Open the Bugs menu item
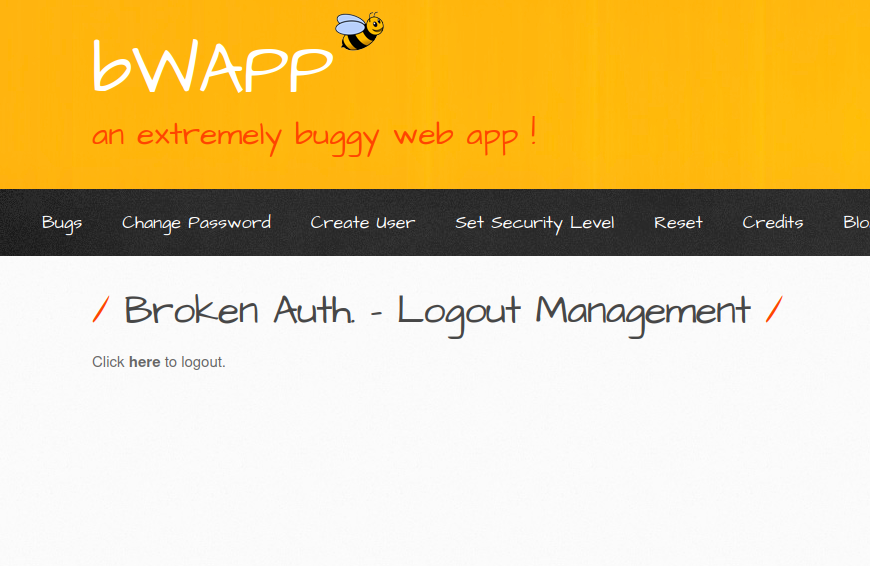Image resolution: width=870 pixels, height=566 pixels. pos(62,223)
